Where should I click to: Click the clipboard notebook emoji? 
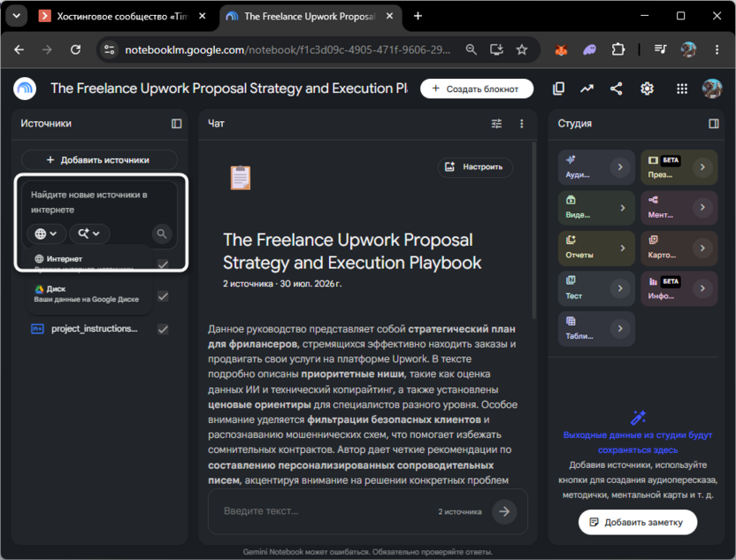click(x=241, y=178)
